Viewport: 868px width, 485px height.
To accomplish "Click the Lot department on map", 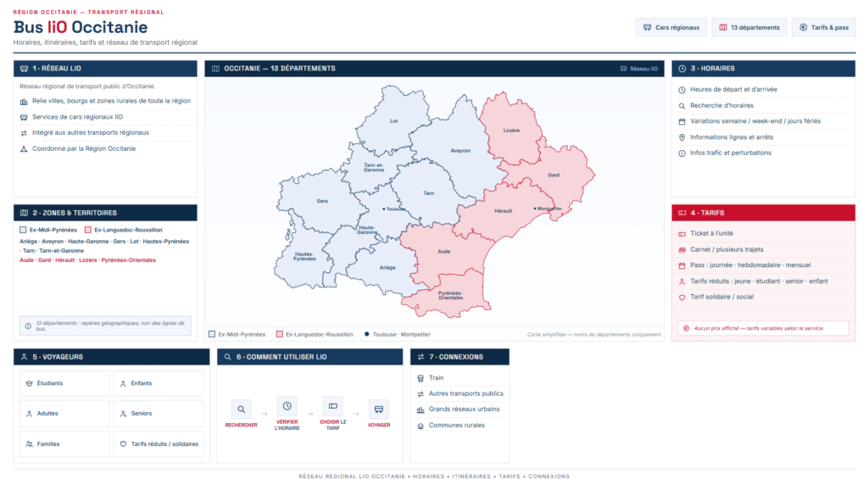I will [x=393, y=120].
